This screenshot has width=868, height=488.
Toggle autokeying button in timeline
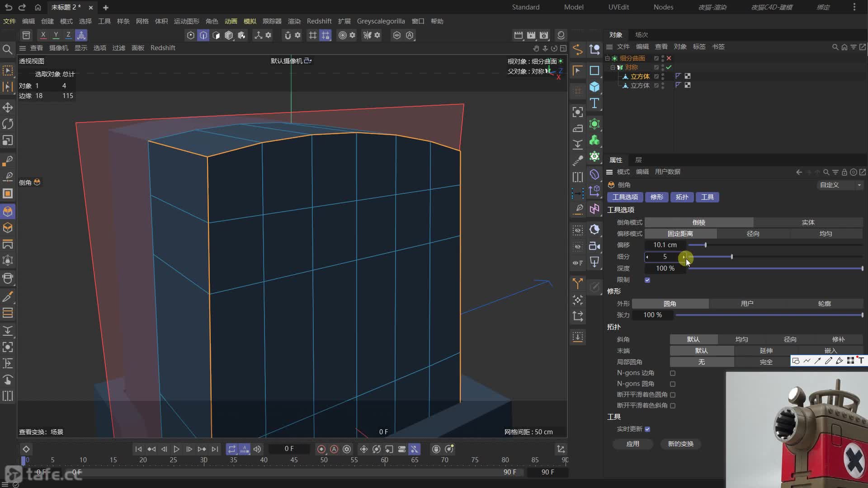click(334, 449)
